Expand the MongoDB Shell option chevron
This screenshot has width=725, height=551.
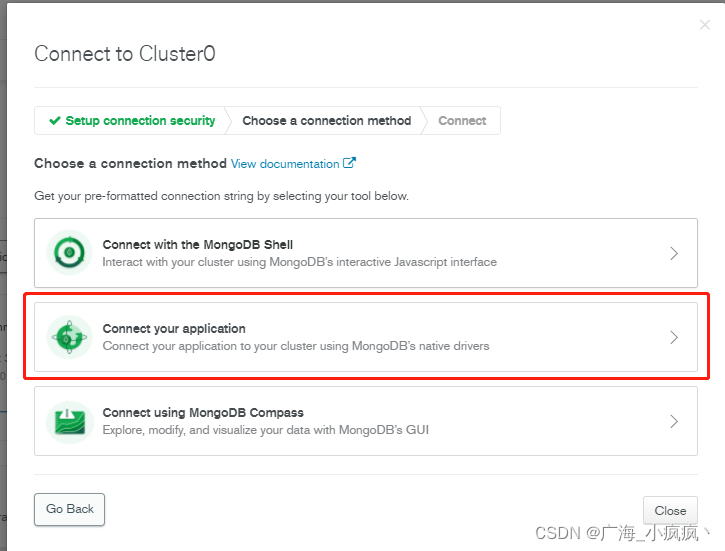pos(674,253)
